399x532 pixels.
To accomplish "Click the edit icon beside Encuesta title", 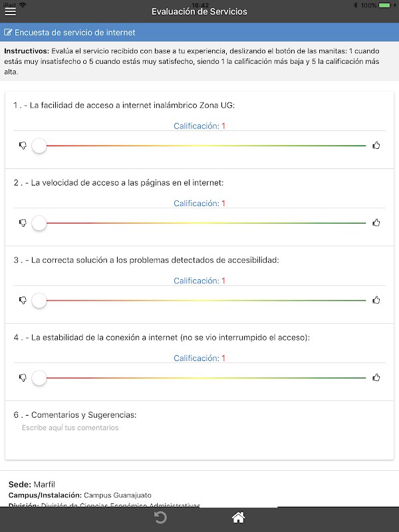I will [8, 33].
